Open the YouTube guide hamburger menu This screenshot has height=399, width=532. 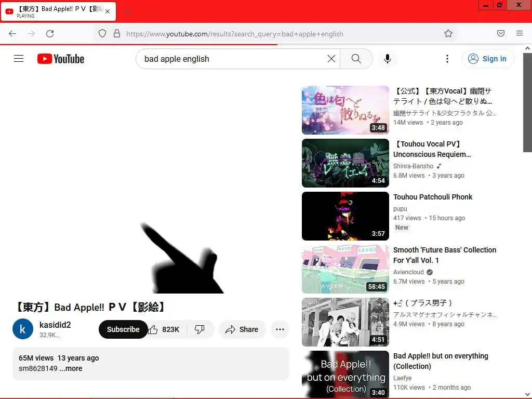19,59
